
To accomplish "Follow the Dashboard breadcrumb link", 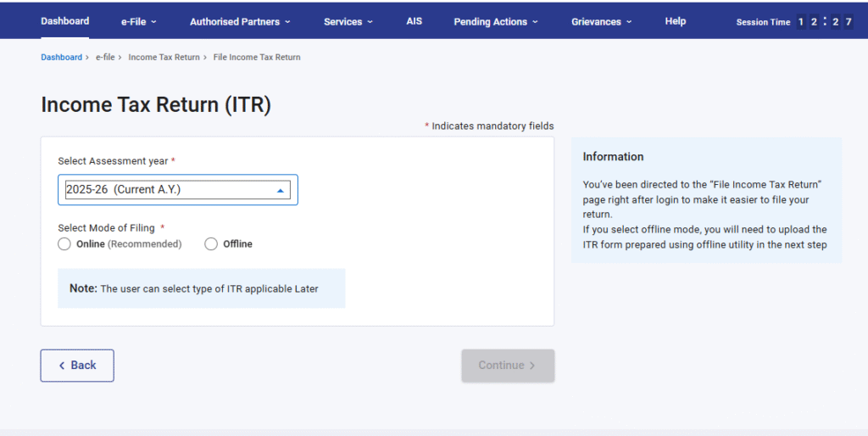I will click(x=61, y=58).
